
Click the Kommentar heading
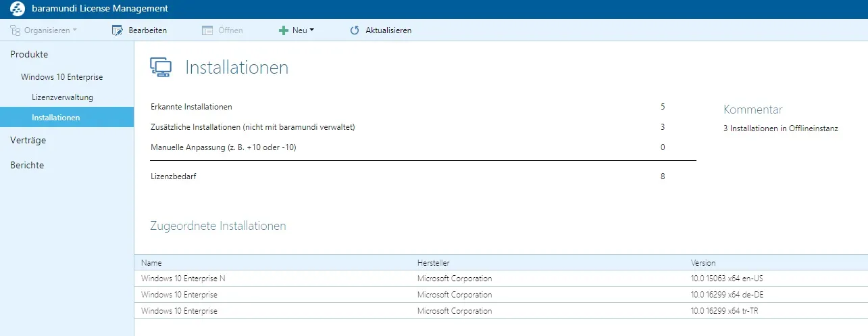[x=753, y=110]
